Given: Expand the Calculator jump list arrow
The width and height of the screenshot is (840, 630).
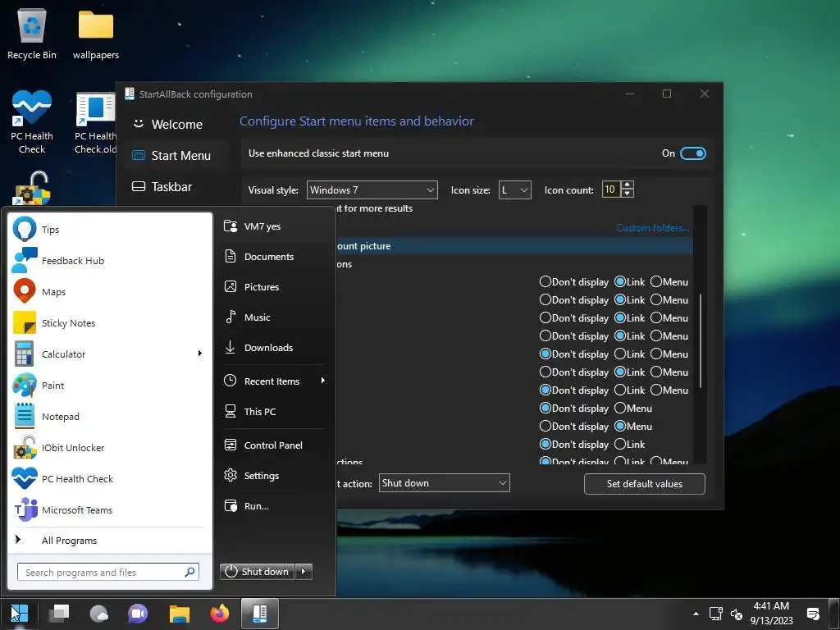Looking at the screenshot, I should pyautogui.click(x=200, y=354).
